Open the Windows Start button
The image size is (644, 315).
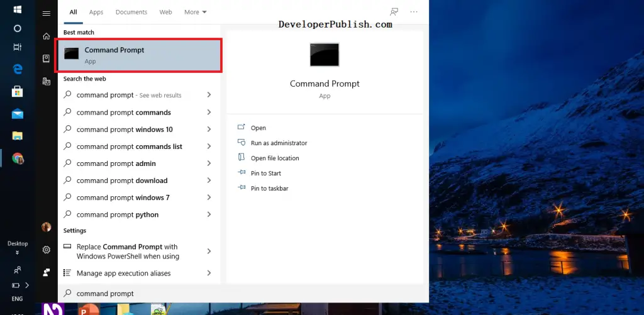pos(17,9)
